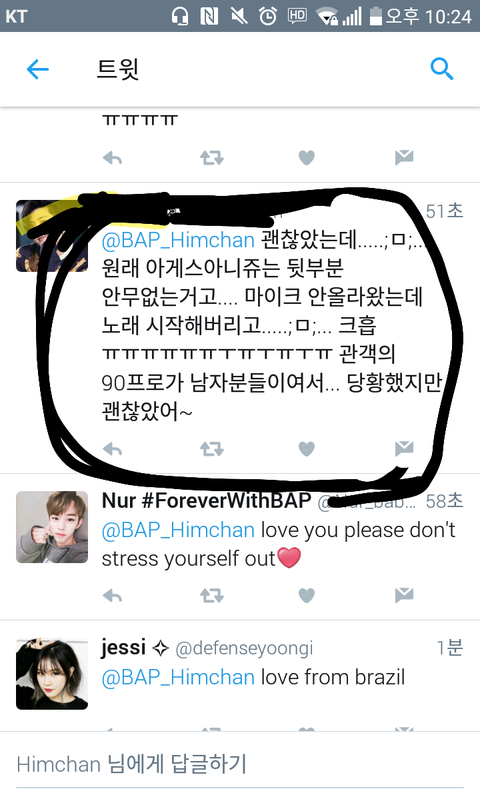Retweet the topmost partially visible tweet

click(211, 158)
